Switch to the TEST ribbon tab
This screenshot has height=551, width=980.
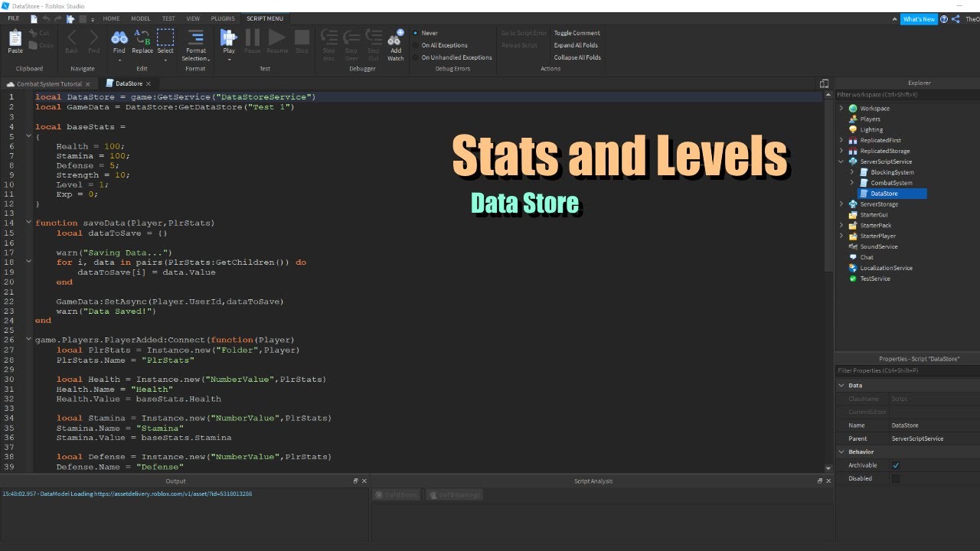[x=168, y=18]
